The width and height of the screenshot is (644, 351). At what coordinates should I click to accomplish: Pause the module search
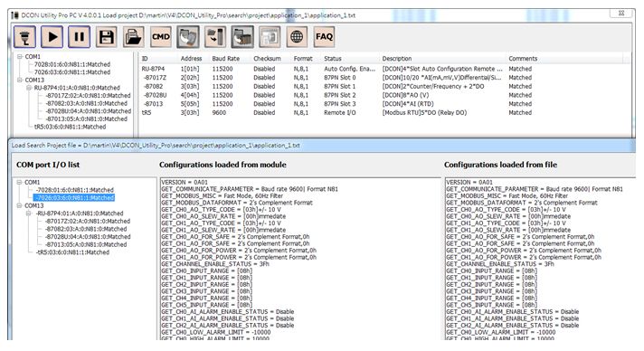[80, 37]
